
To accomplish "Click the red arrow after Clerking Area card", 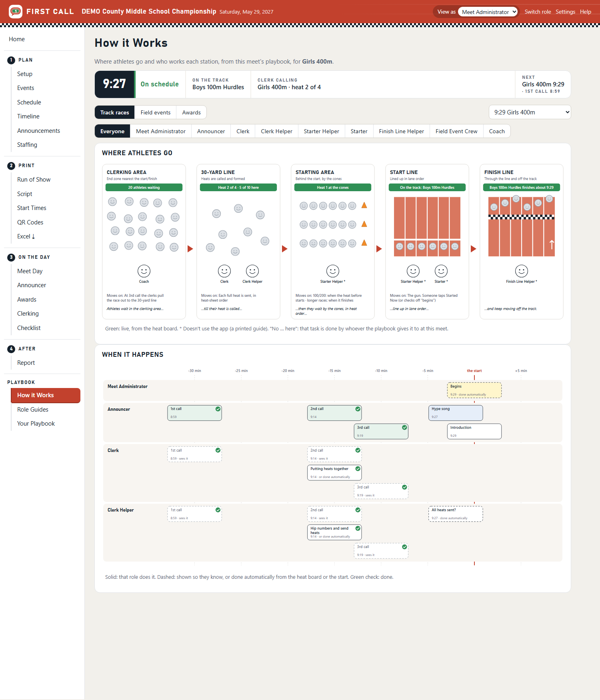I will 190,249.
